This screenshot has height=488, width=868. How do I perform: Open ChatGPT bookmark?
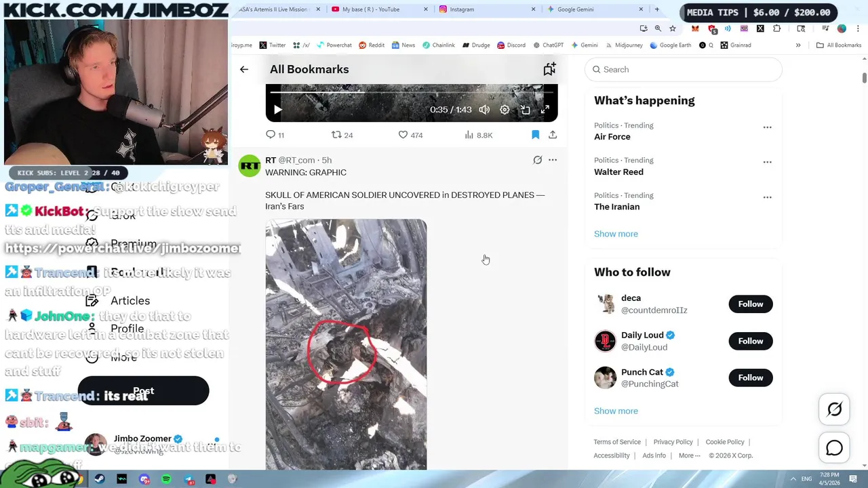pos(548,45)
